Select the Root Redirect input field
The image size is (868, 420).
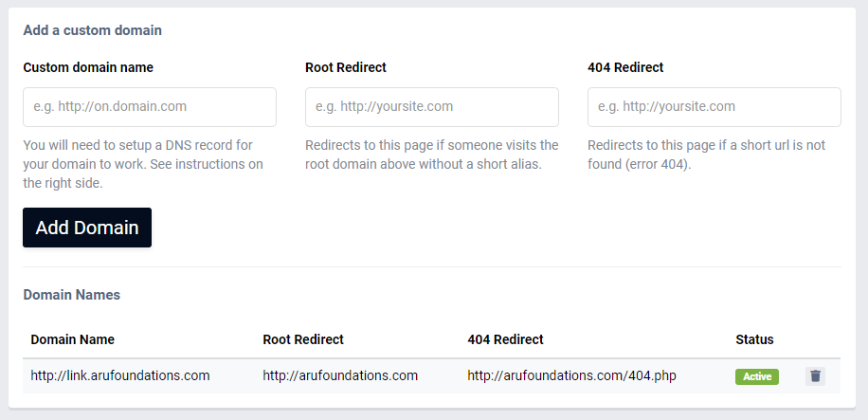click(432, 107)
